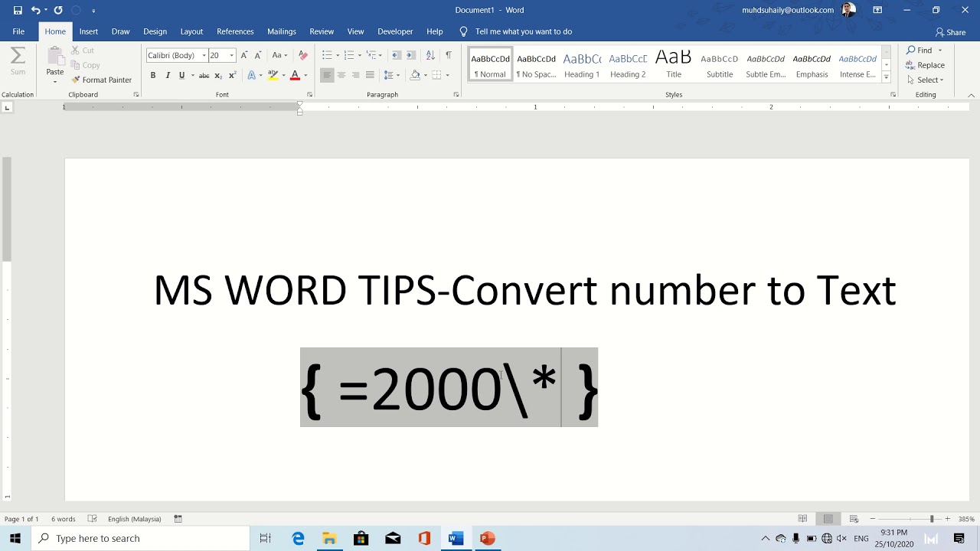Image resolution: width=980 pixels, height=551 pixels.
Task: Click the Share button
Action: [x=950, y=32]
